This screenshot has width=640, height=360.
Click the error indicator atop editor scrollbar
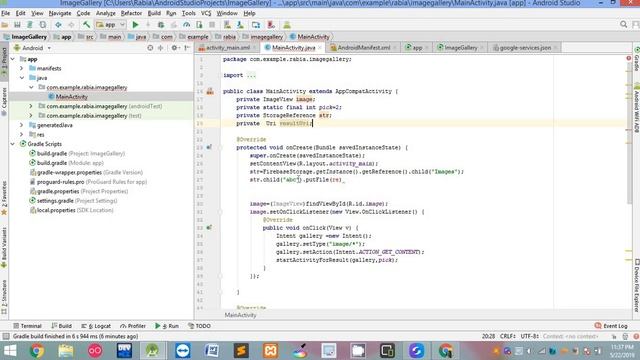629,58
